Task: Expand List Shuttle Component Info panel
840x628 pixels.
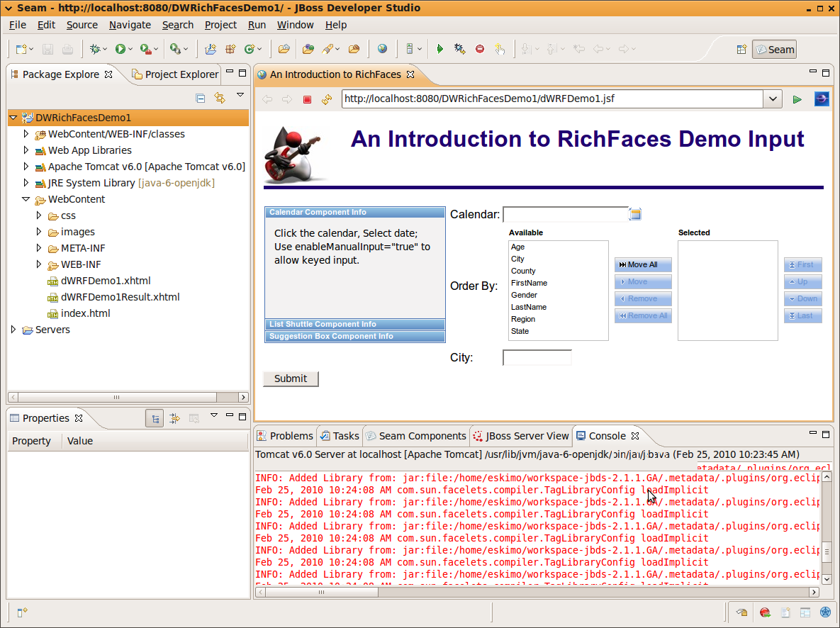Action: (x=354, y=324)
